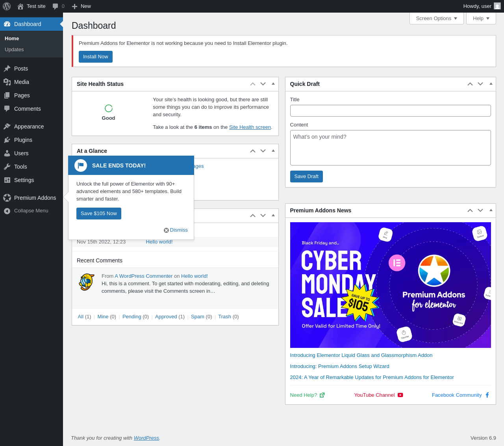Open the A WordPress Commenter link
504x446 pixels.
(144, 276)
